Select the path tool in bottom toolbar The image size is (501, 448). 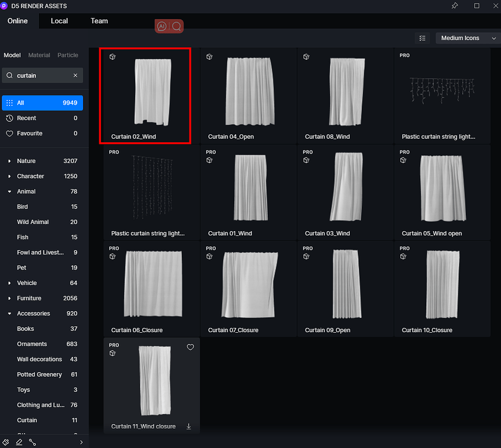33,442
